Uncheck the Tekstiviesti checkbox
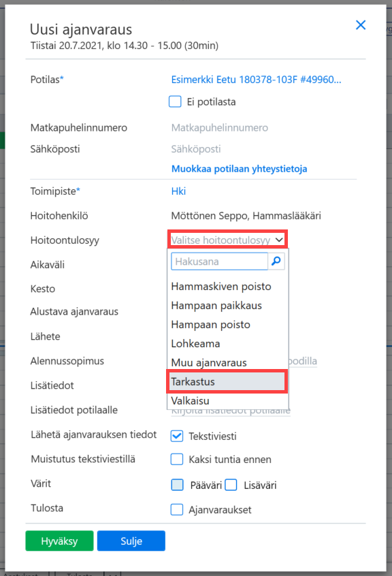392x576 pixels. (x=177, y=436)
